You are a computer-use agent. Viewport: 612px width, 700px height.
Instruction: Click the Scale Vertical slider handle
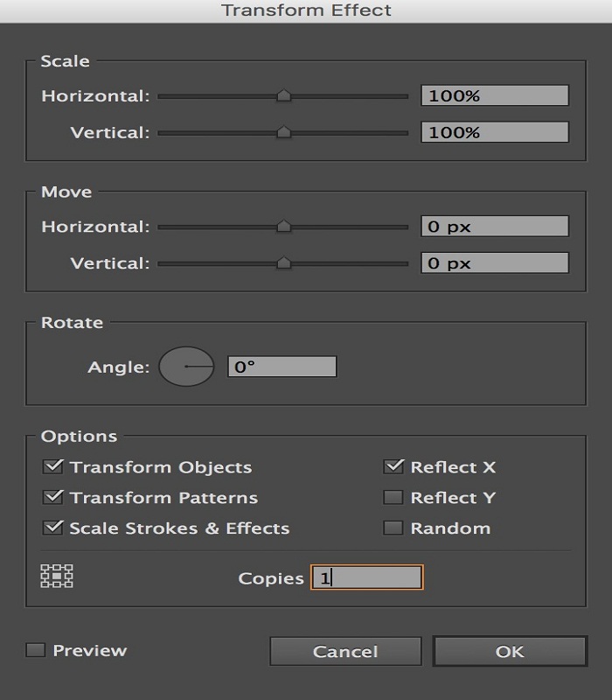coord(283,133)
